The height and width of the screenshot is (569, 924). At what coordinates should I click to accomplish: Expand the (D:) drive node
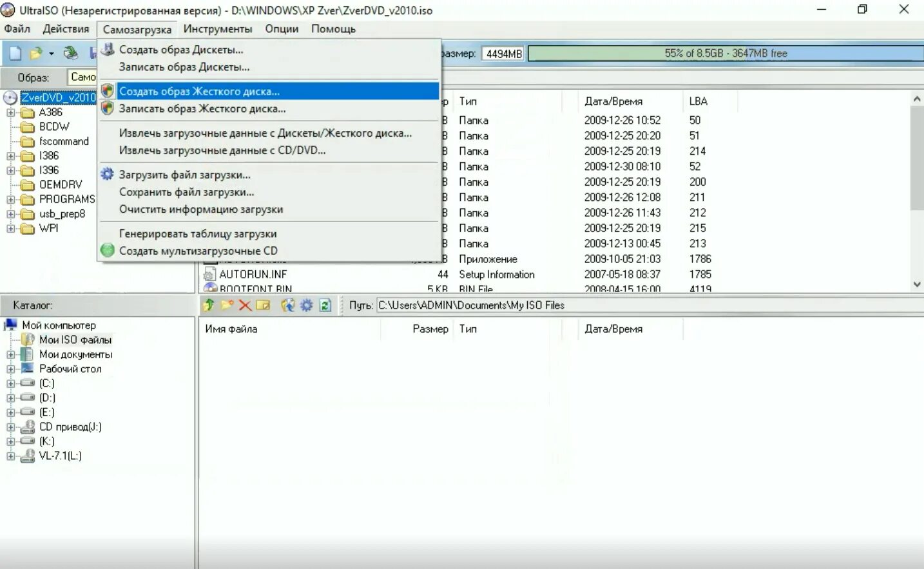(x=10, y=398)
